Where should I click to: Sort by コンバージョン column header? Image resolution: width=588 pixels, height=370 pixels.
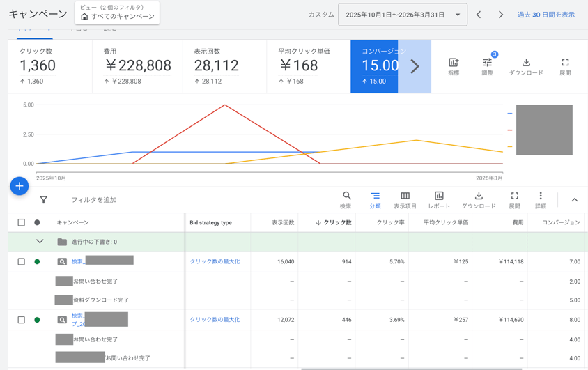tap(561, 222)
